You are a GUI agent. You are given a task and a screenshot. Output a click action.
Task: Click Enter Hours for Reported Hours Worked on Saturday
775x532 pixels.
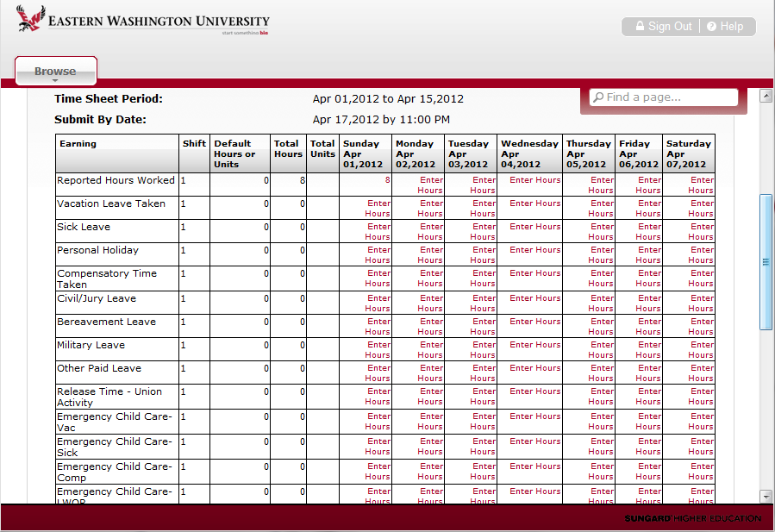(701, 185)
